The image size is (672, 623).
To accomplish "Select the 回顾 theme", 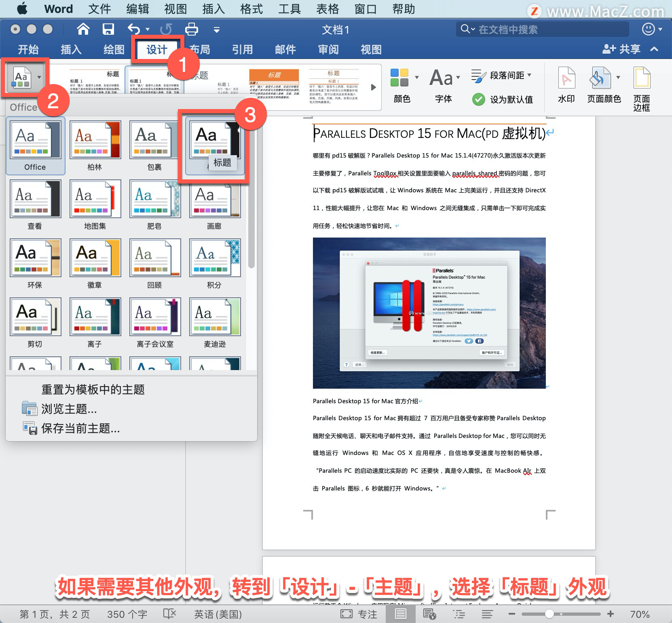I will (155, 264).
